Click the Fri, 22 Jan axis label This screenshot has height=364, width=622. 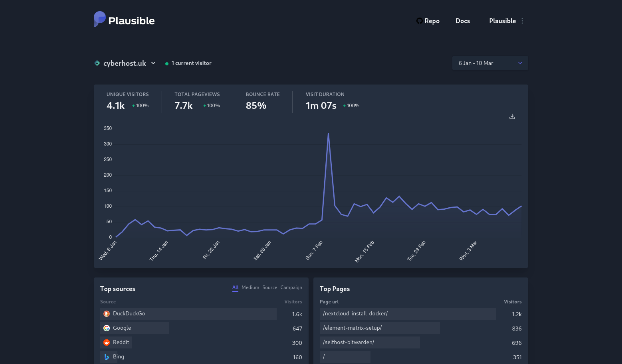[211, 250]
